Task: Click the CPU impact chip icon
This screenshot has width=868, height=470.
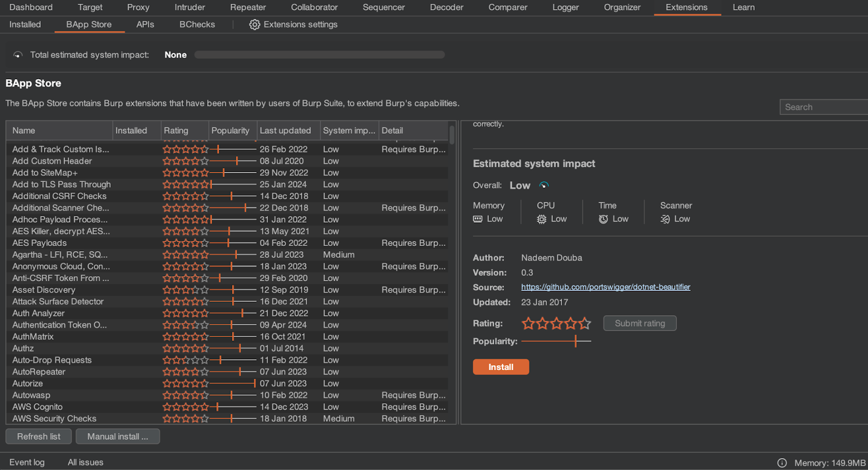Action: 541,219
